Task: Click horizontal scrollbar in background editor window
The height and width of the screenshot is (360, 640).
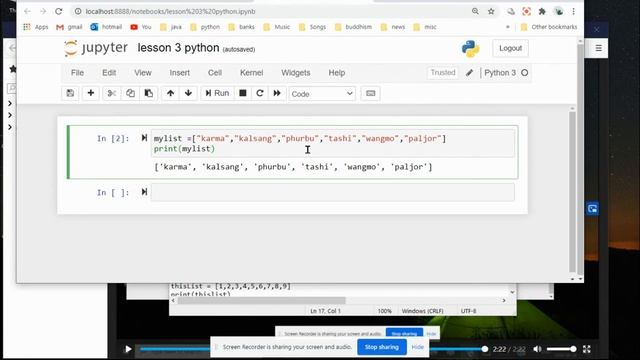Action: coord(261,300)
